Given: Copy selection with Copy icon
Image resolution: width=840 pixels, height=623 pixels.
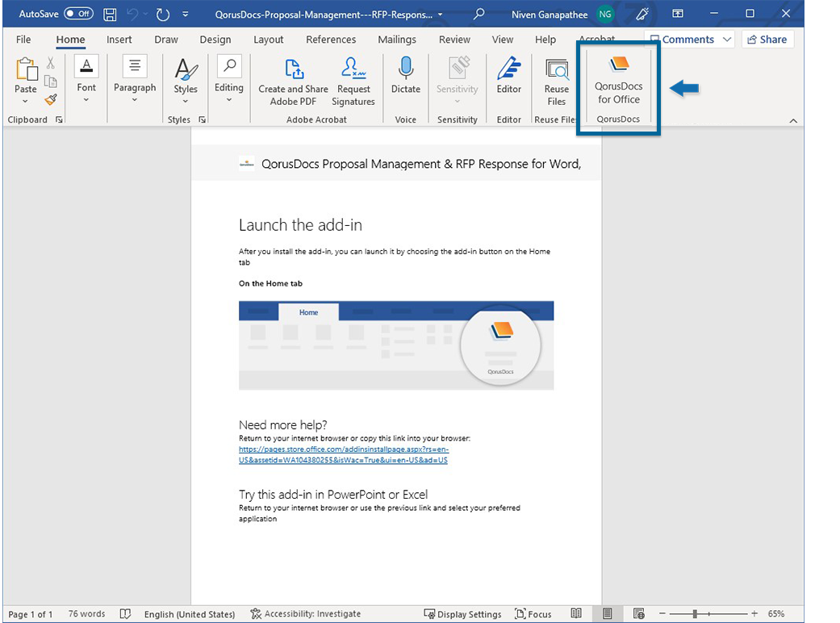Looking at the screenshot, I should 50,81.
